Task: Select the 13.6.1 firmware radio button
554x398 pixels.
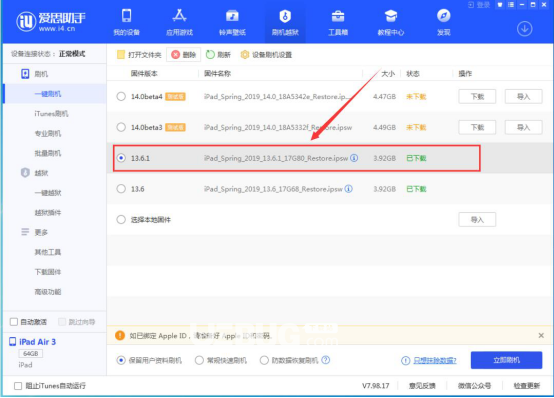Action: (121, 158)
